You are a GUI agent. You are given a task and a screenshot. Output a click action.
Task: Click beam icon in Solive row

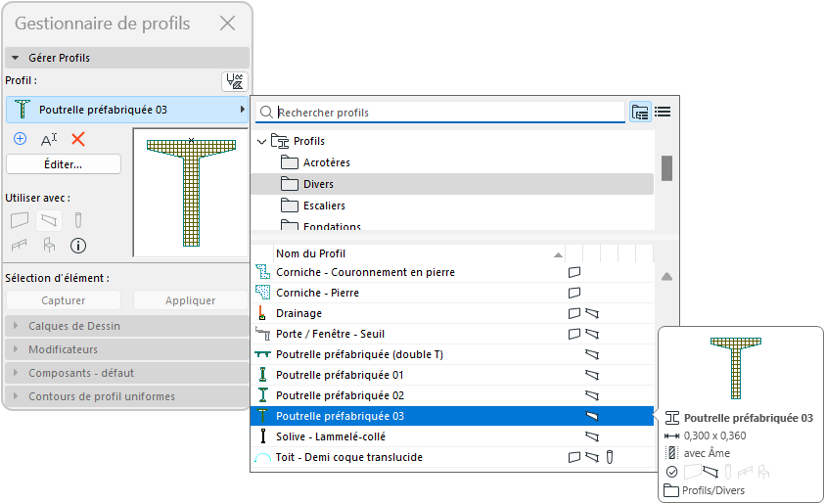pyautogui.click(x=592, y=436)
